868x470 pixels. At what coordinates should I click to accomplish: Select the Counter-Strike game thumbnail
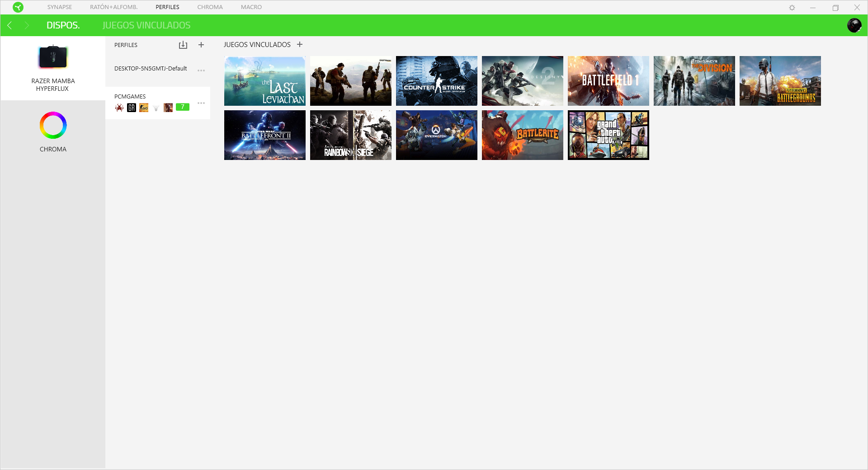tap(437, 81)
